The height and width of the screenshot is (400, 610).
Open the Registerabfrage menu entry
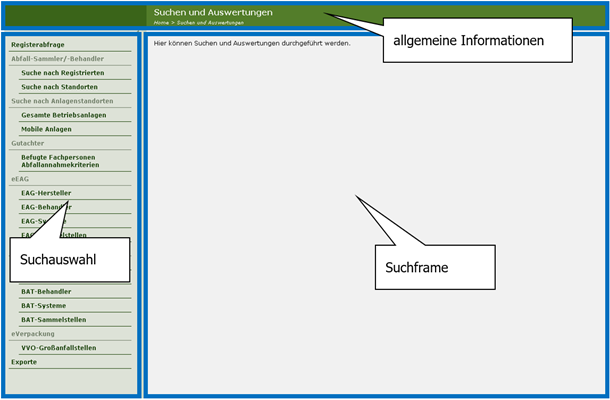point(37,45)
